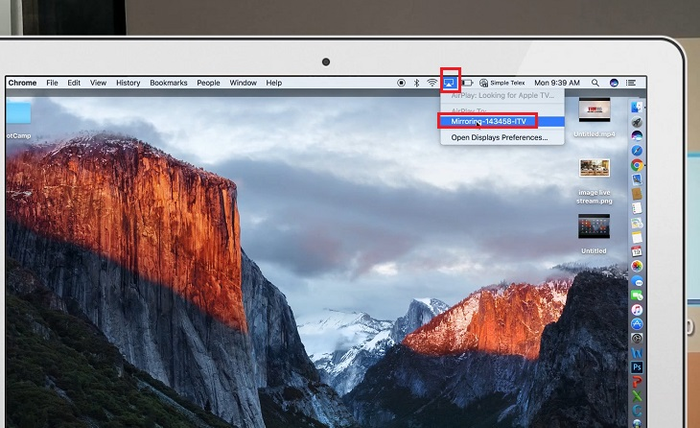
Task: Open the Window menu
Action: (243, 83)
